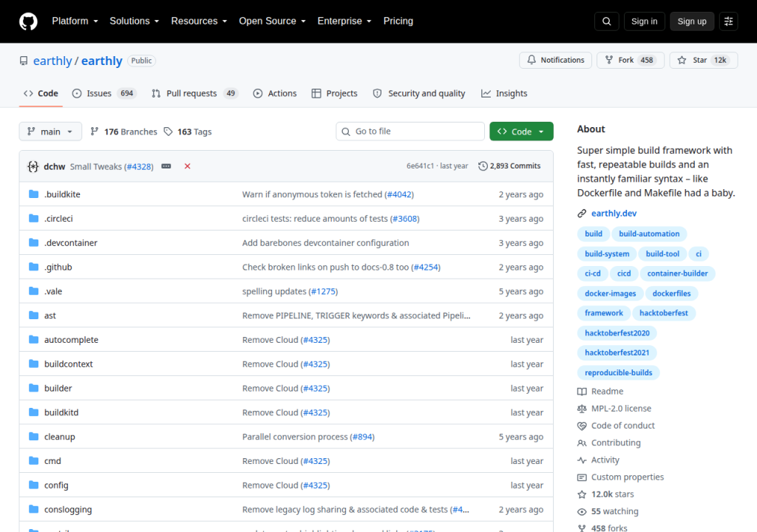This screenshot has height=532, width=757.
Task: Open 'spelling updates' commit message
Action: [274, 291]
